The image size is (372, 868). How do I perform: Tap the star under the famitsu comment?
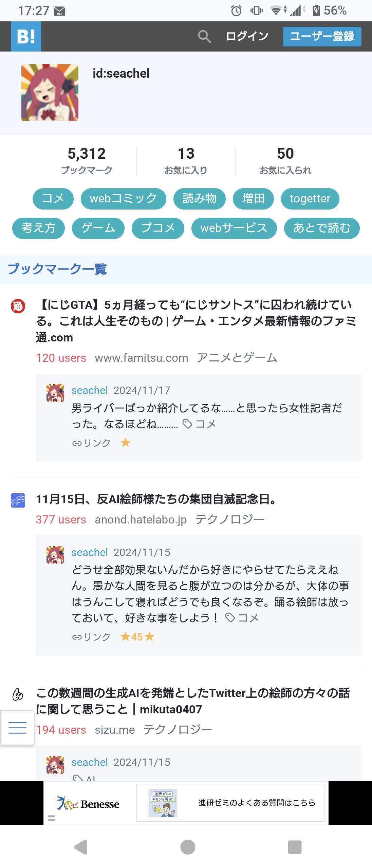[x=125, y=442]
